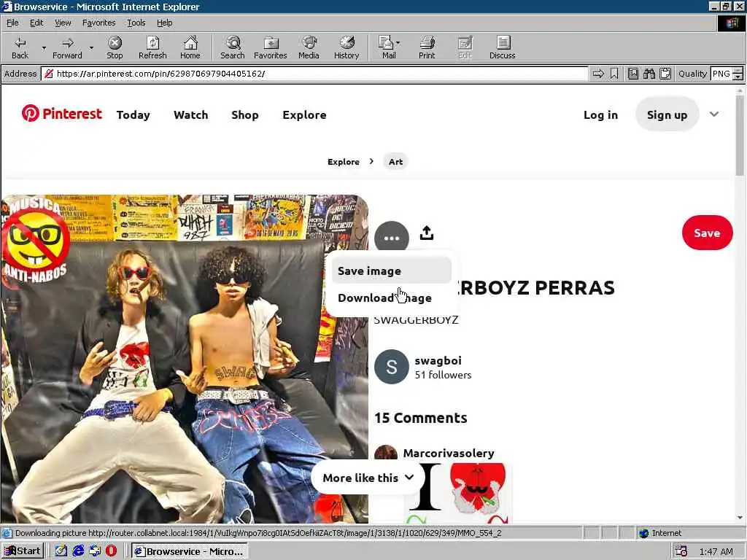Refresh the current page
The width and height of the screenshot is (747, 560).
click(x=152, y=47)
